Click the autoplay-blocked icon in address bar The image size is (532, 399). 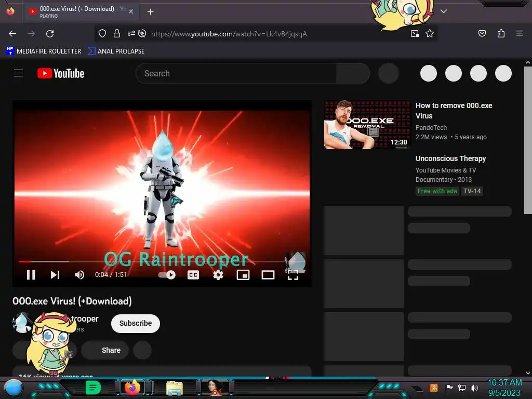pyautogui.click(x=142, y=33)
